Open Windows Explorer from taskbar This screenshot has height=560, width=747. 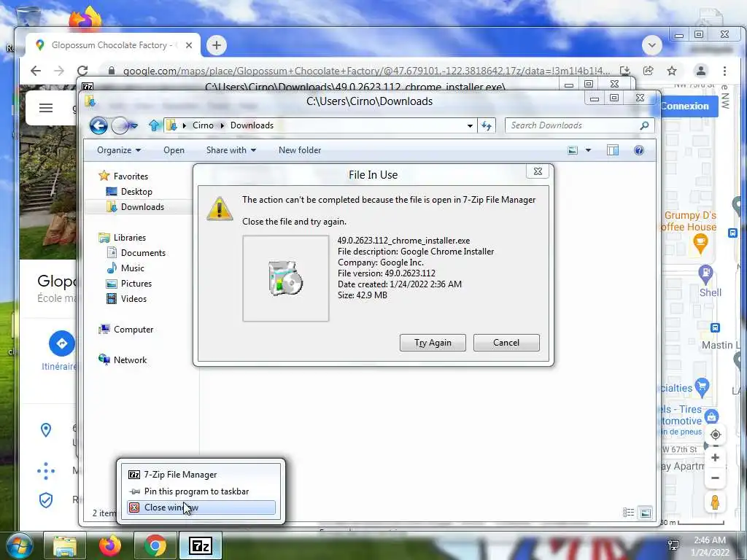point(64,546)
